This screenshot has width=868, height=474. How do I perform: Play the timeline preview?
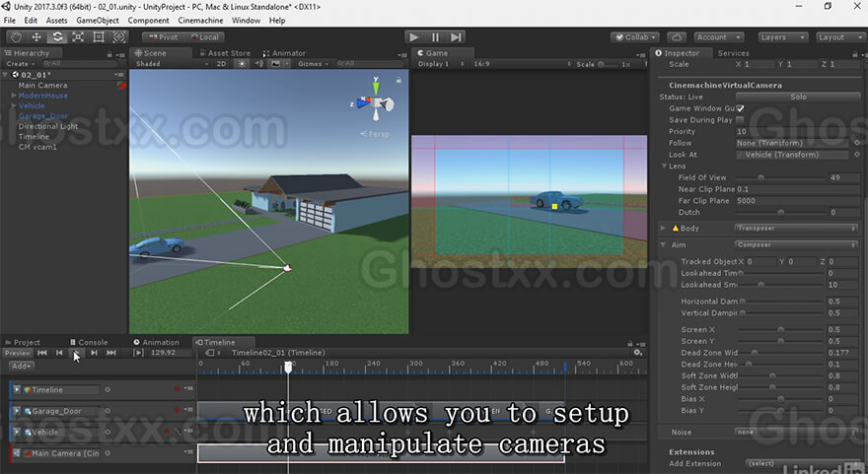pos(77,353)
